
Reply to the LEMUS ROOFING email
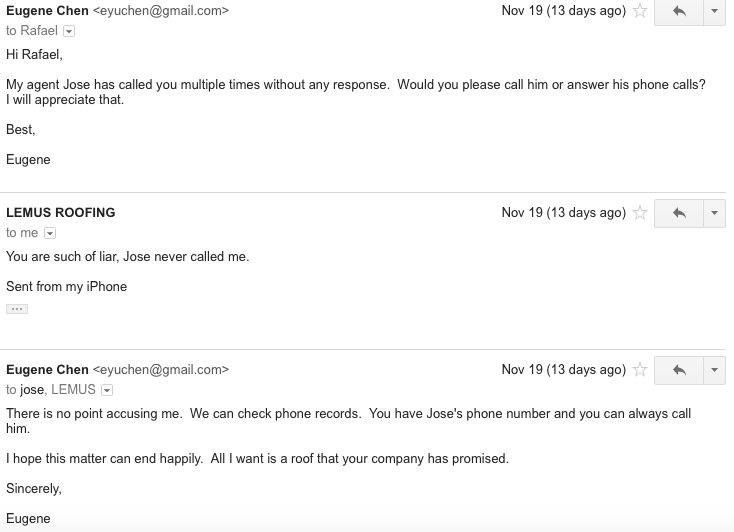(680, 213)
